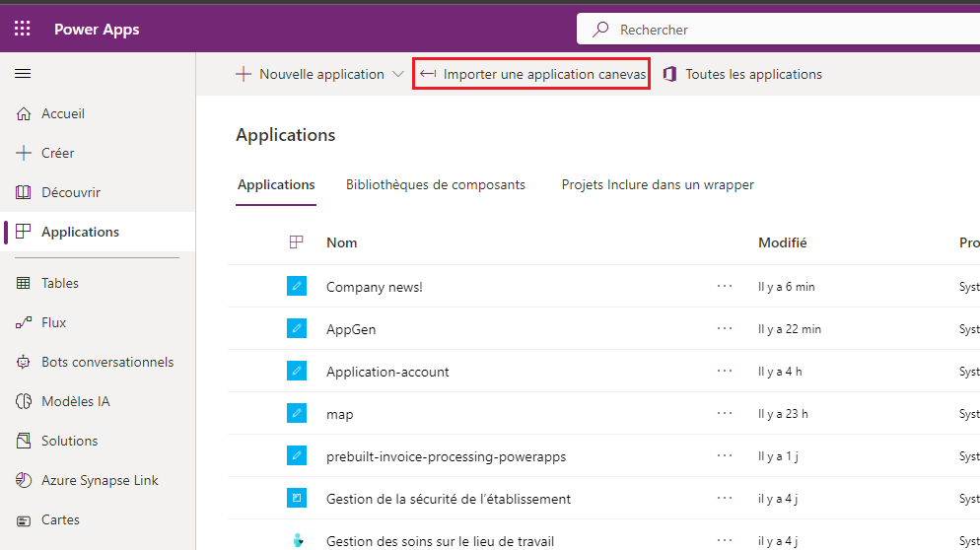Click the 'Il y a 4 h' cell
Viewport: 980px width, 550px height.
pos(780,372)
